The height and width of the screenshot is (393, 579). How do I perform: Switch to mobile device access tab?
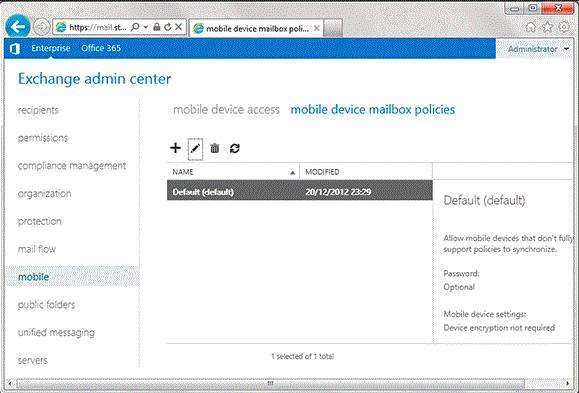click(x=226, y=109)
